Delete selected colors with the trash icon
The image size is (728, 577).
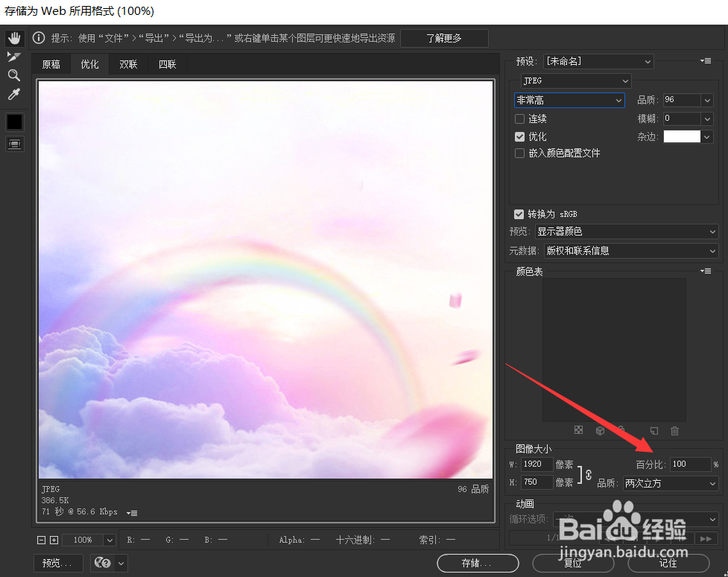674,431
